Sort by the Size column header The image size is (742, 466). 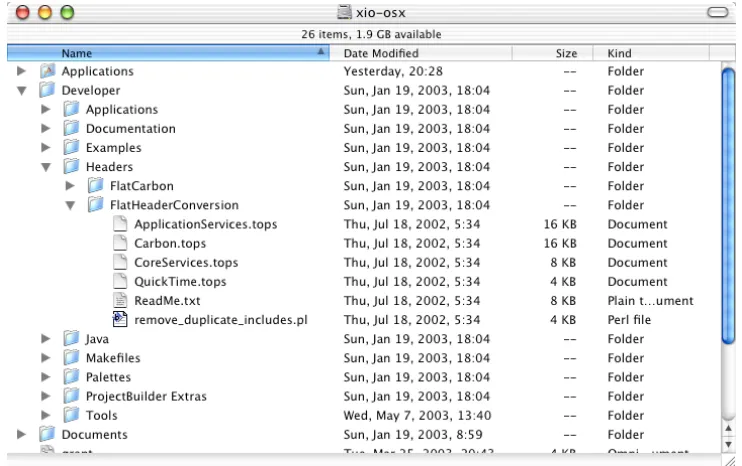coord(552,53)
